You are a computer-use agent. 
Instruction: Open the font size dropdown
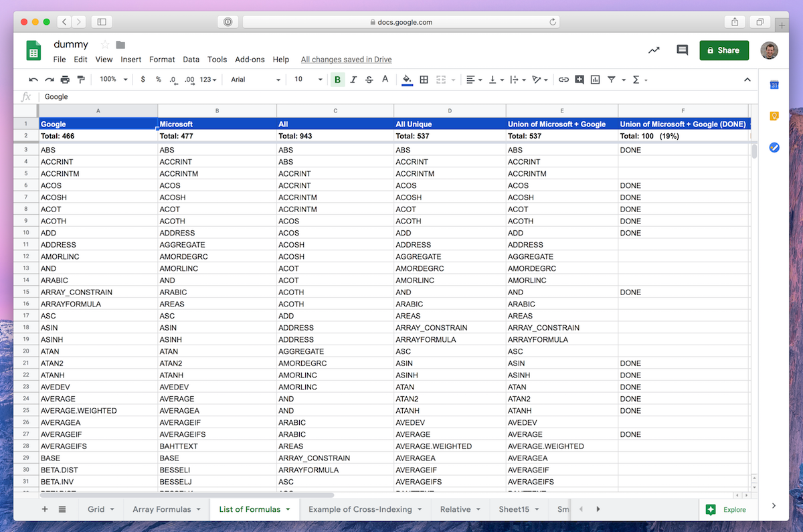click(x=304, y=79)
